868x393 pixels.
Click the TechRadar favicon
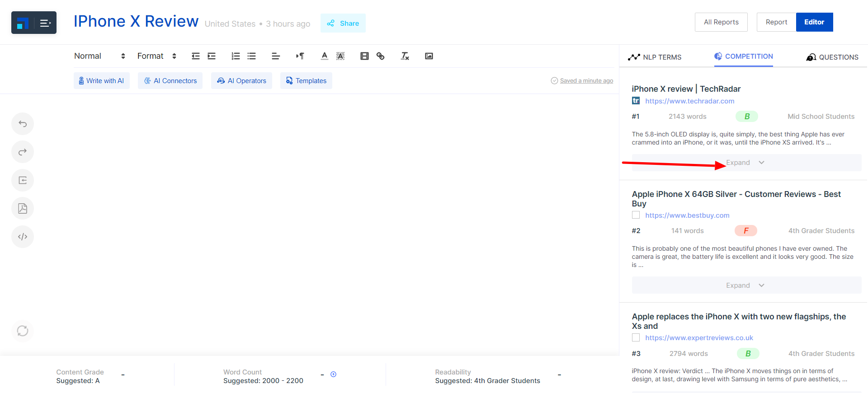click(636, 101)
